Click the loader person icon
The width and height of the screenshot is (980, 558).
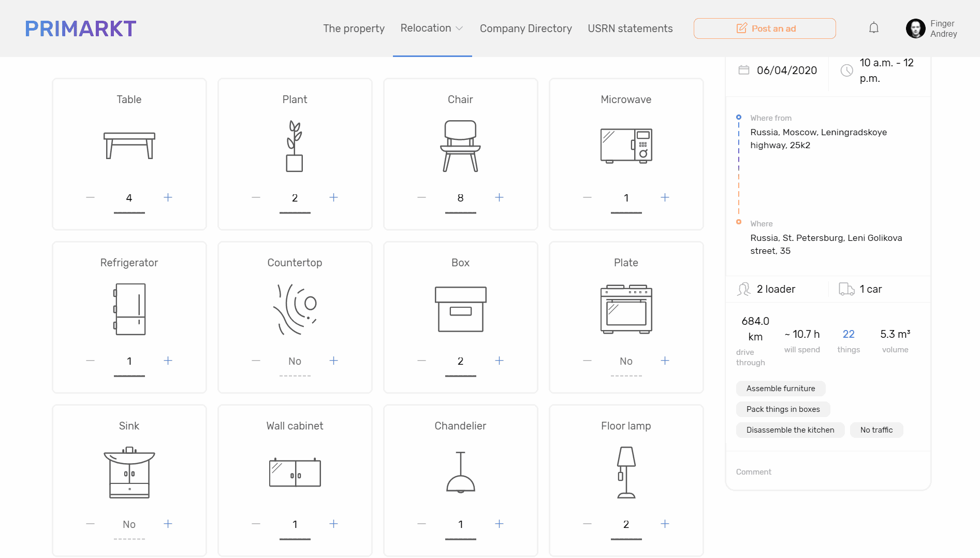click(x=744, y=289)
